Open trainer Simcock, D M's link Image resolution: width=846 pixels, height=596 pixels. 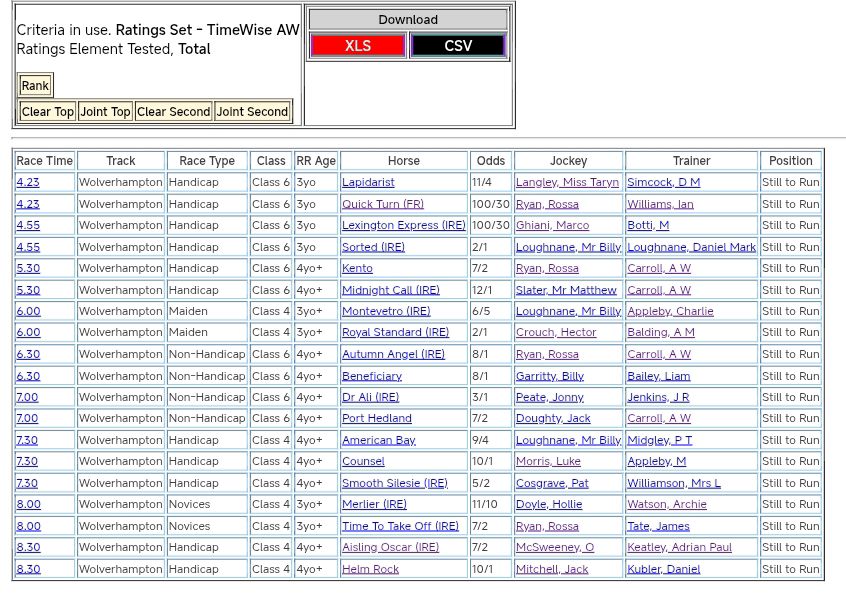(663, 183)
